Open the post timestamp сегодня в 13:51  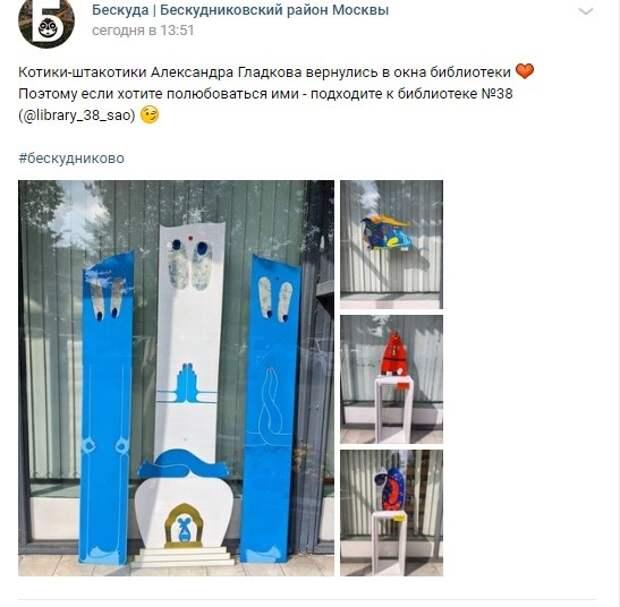tap(143, 30)
